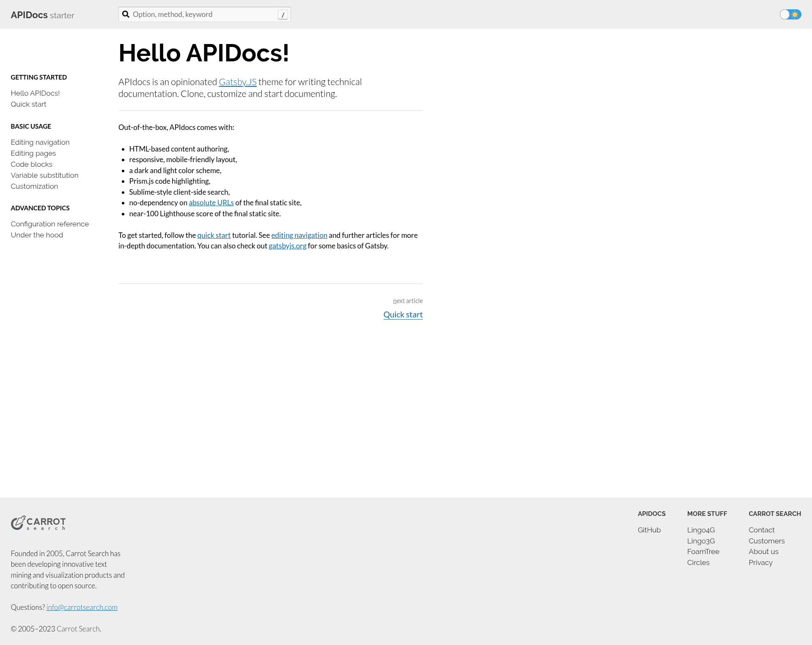The width and height of the screenshot is (812, 645).
Task: Go to Quick start in sidebar
Action: [x=29, y=104]
